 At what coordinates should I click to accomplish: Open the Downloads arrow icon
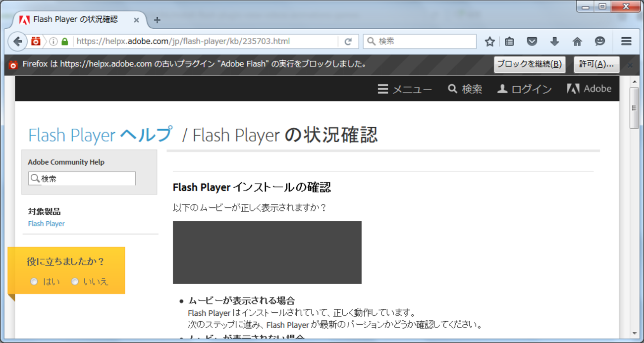[554, 42]
